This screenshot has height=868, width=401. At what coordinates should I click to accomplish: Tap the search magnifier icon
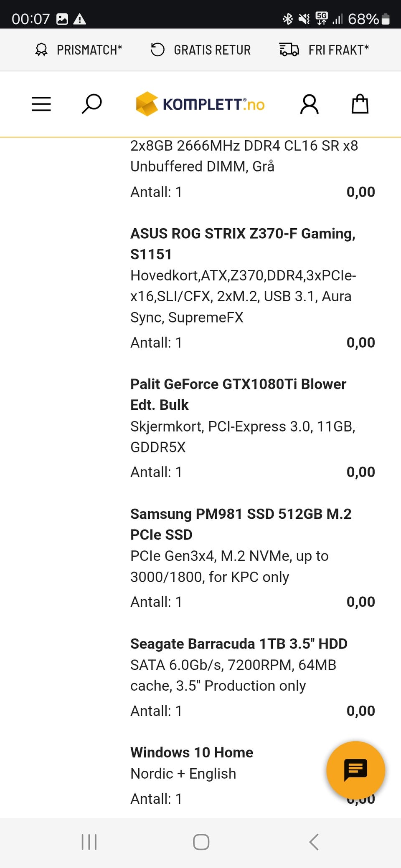pyautogui.click(x=91, y=104)
